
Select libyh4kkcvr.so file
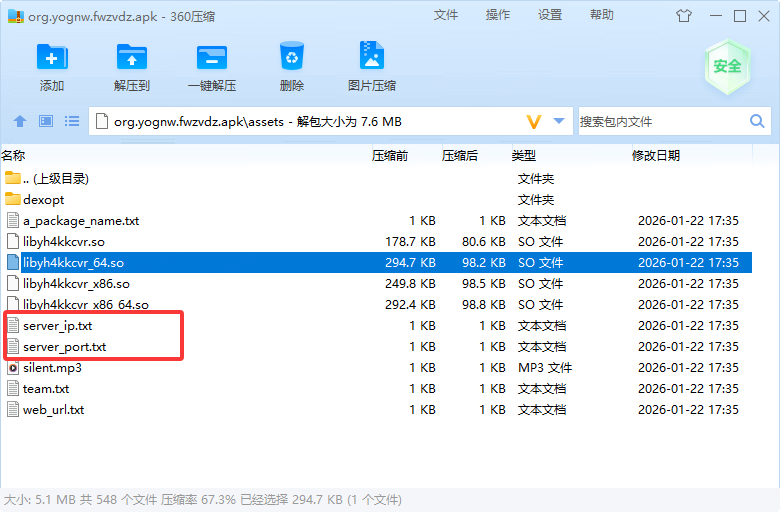click(x=376, y=241)
